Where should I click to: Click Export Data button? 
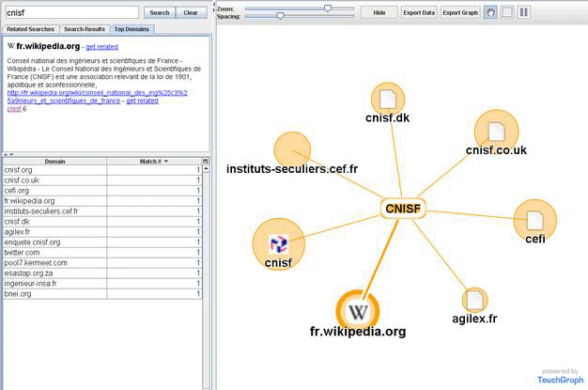419,12
